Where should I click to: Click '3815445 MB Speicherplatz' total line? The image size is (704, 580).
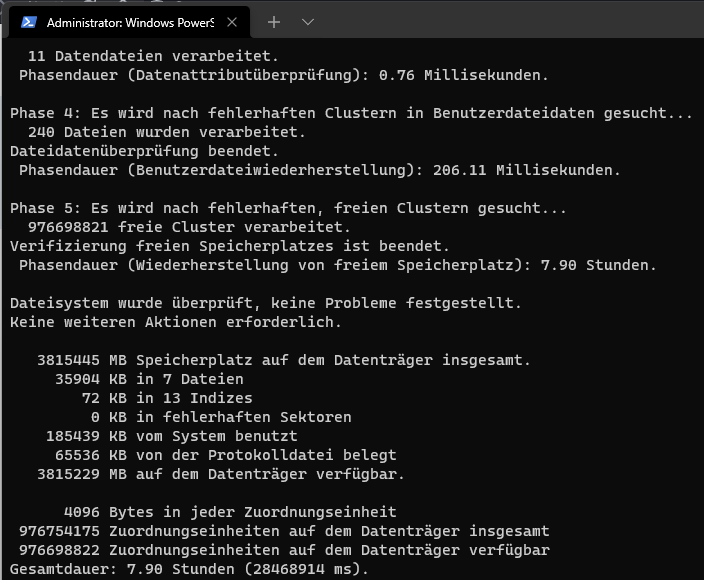pos(284,360)
